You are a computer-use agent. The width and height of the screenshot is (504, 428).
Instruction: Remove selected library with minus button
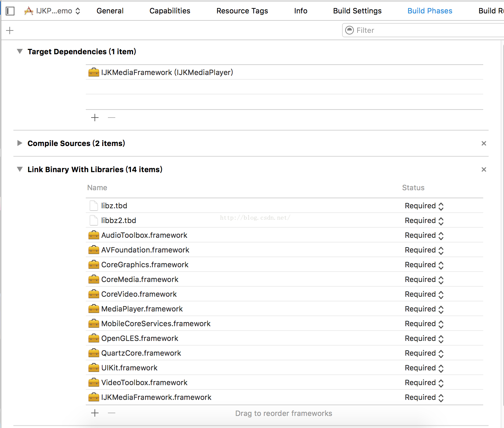[x=112, y=413]
